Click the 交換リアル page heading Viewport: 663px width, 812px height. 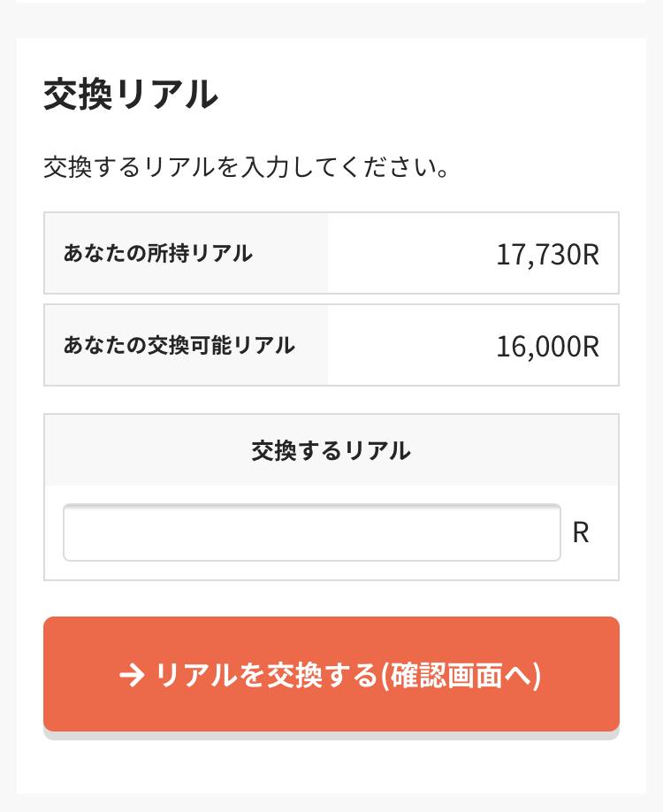pyautogui.click(x=130, y=95)
